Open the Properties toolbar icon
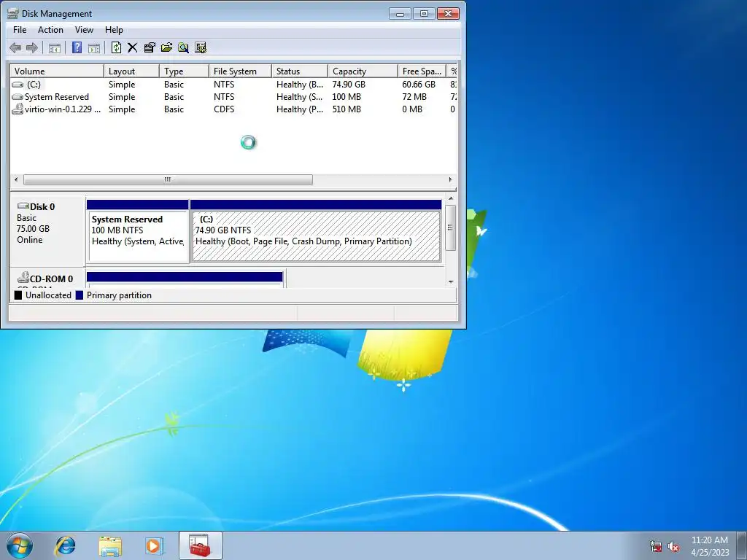The width and height of the screenshot is (747, 560). 150,47
